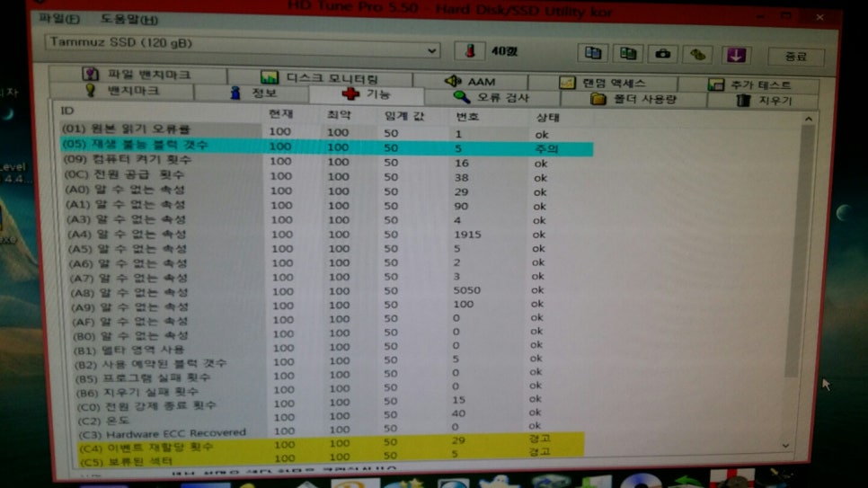Click the 최악 column header
The width and height of the screenshot is (868, 488).
click(x=339, y=115)
